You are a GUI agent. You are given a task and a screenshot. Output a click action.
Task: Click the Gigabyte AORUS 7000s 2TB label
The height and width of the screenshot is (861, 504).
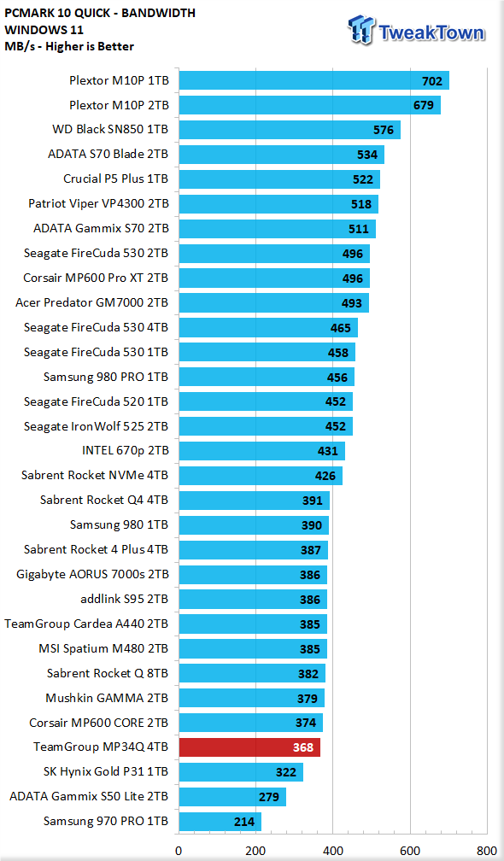pos(93,574)
